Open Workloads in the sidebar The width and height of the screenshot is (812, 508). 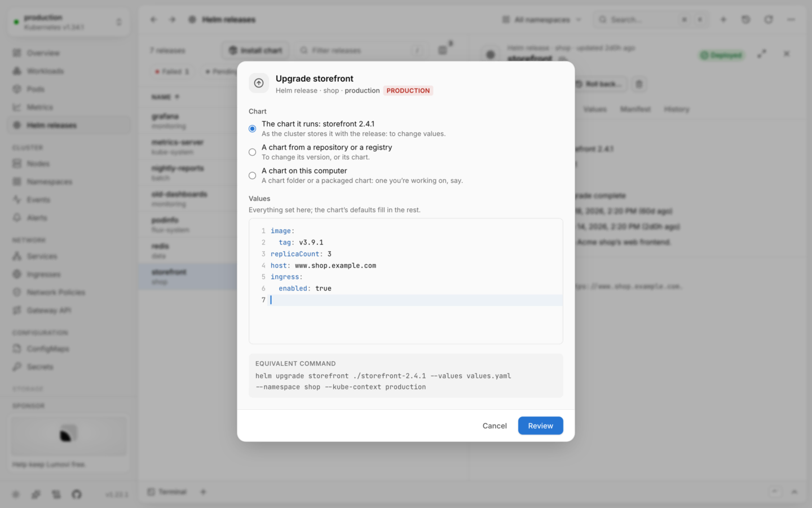(68, 71)
